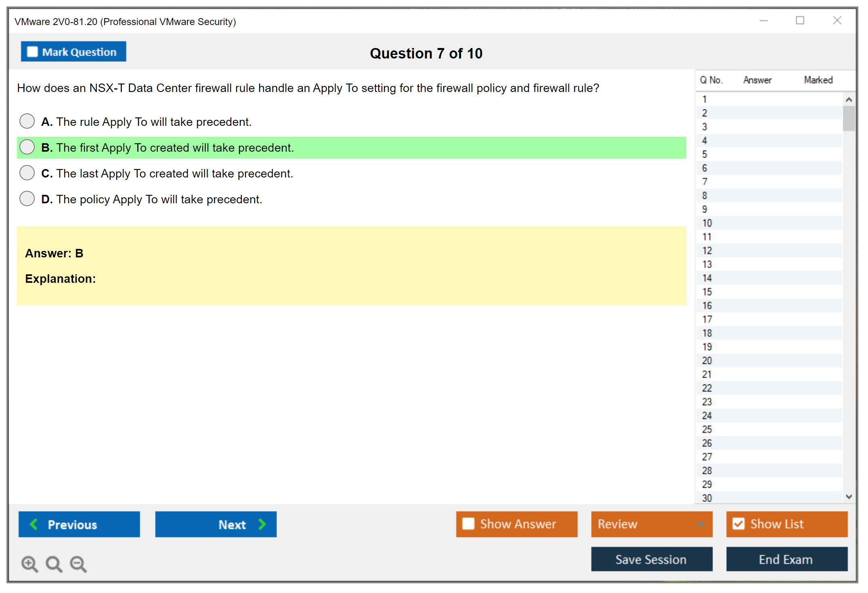Select answer D policy Apply To
Image resolution: width=868 pixels, height=593 pixels.
click(27, 198)
